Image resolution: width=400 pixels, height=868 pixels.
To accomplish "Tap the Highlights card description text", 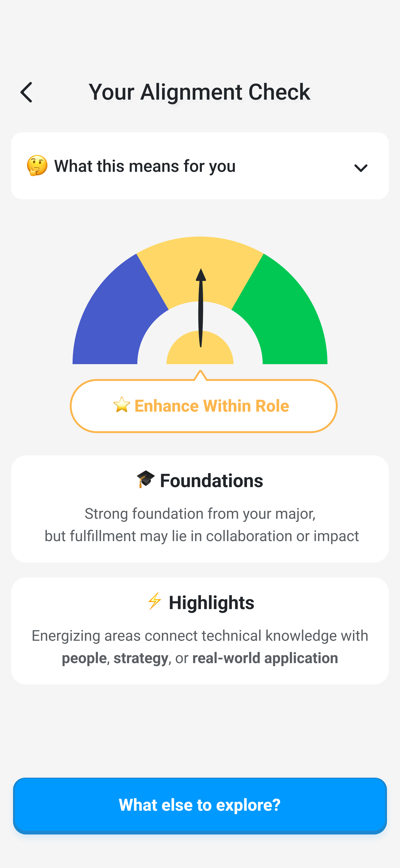I will click(x=200, y=647).
